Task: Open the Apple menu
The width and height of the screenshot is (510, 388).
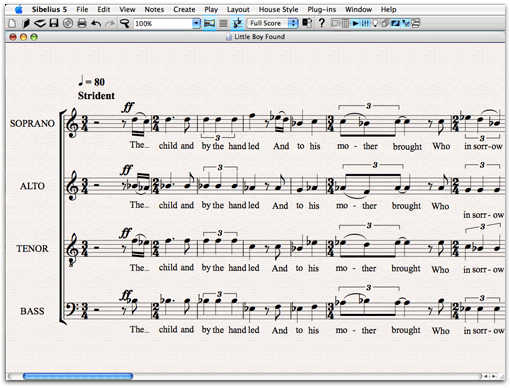Action: tap(19, 9)
